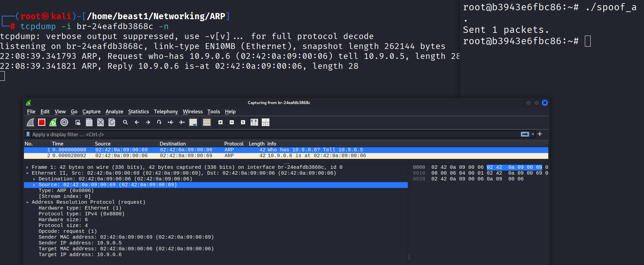Click the display filter bookmark icon
This screenshot has width=644, height=265.
28,135
